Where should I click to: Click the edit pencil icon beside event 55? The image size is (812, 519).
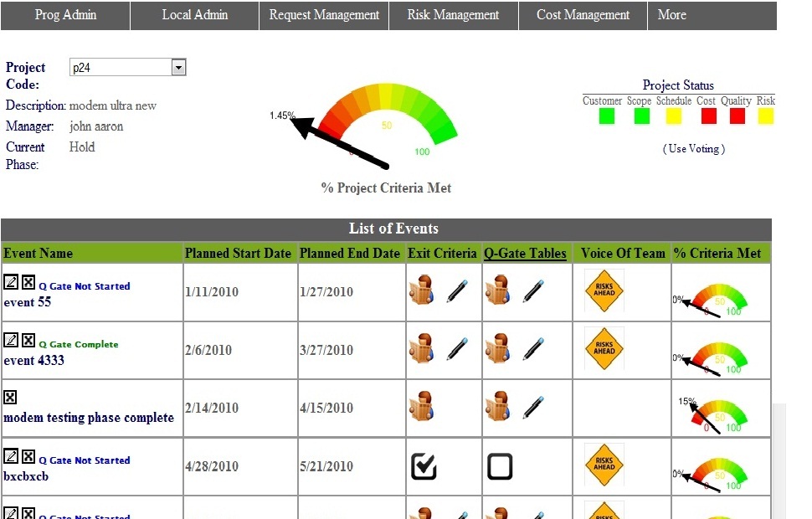11,282
